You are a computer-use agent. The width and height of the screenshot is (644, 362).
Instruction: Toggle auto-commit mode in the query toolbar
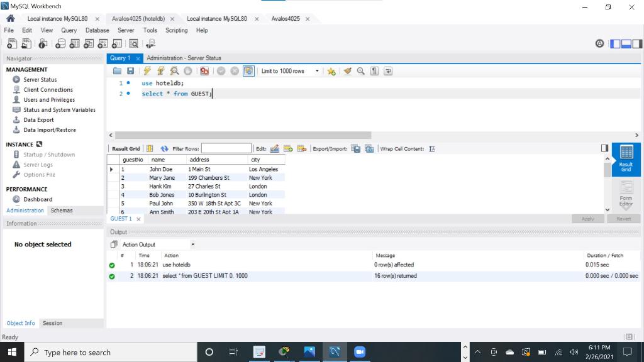tap(248, 71)
